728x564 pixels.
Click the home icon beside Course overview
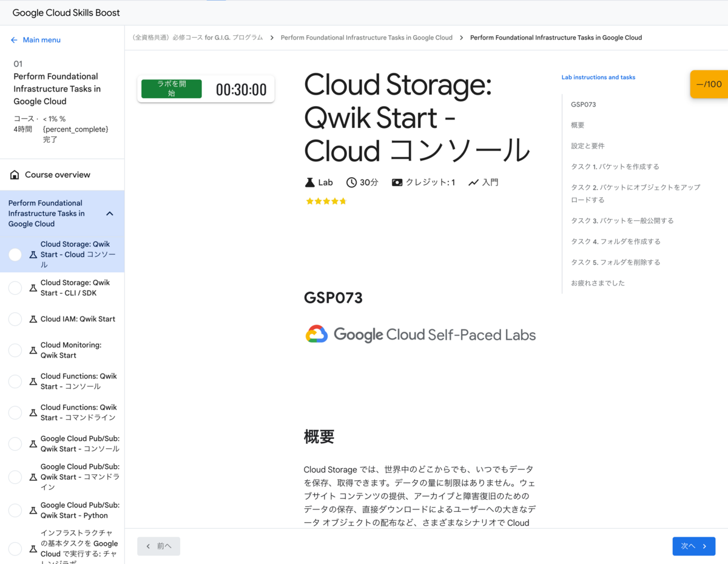[x=13, y=174]
